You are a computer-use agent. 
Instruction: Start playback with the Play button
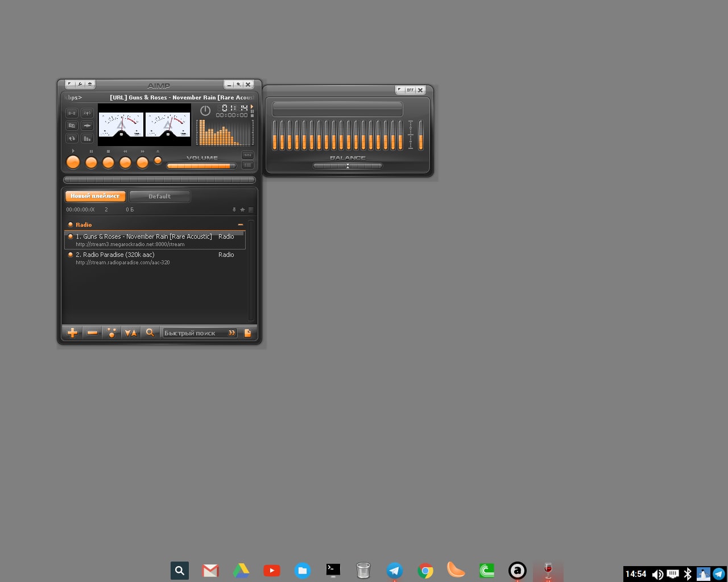click(73, 162)
